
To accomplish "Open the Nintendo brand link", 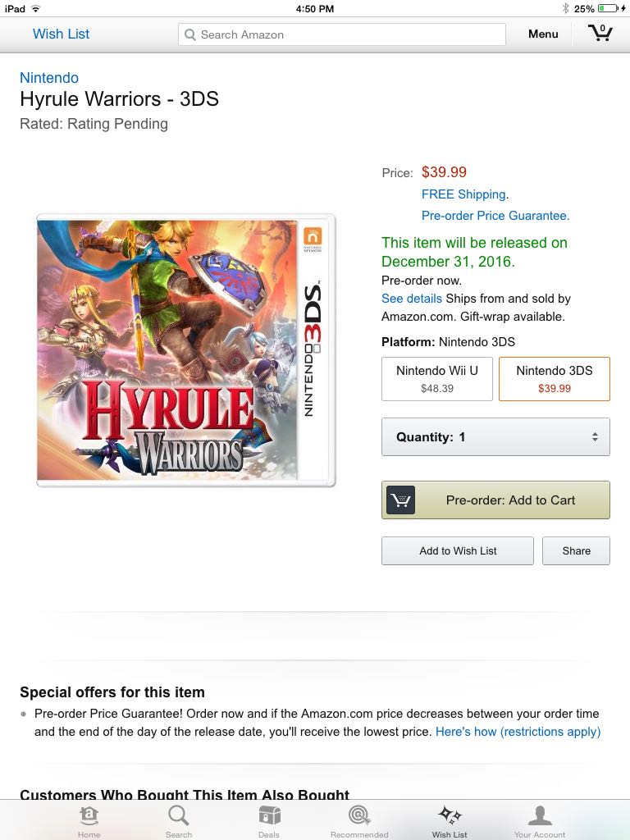I will click(49, 78).
